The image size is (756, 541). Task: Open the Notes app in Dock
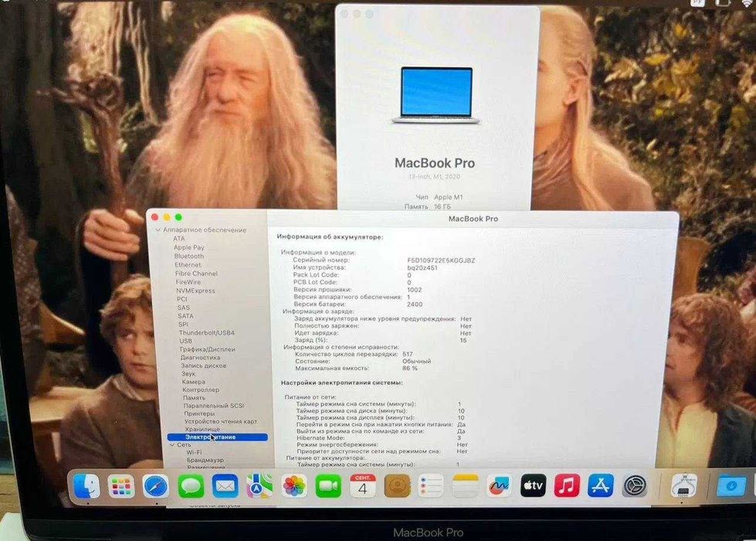tap(466, 486)
